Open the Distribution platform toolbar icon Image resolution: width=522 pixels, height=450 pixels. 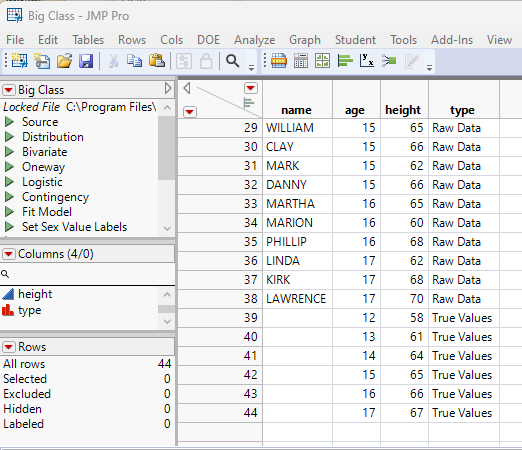coord(345,61)
